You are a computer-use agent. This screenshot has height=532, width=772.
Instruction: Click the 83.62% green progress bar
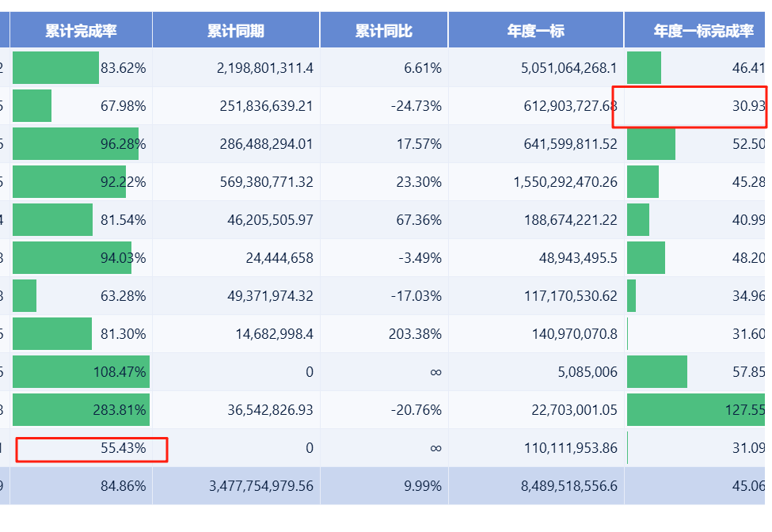coord(56,68)
